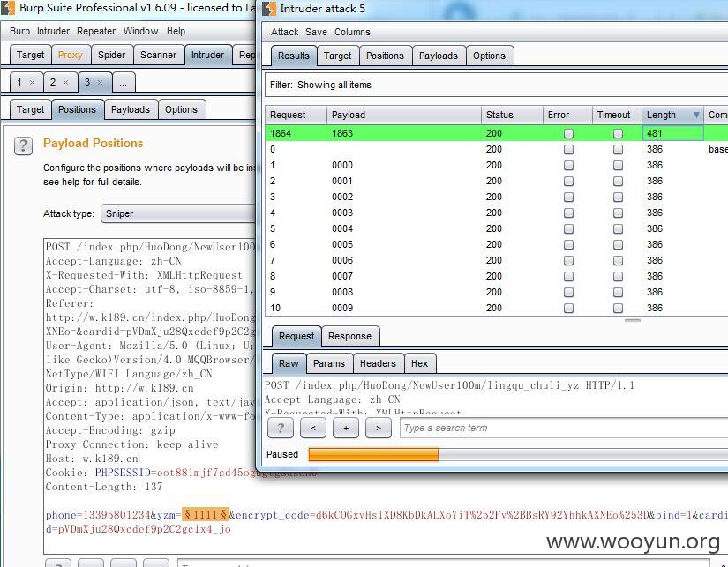Close Intruder tab 2
The width and height of the screenshot is (728, 567).
(65, 82)
